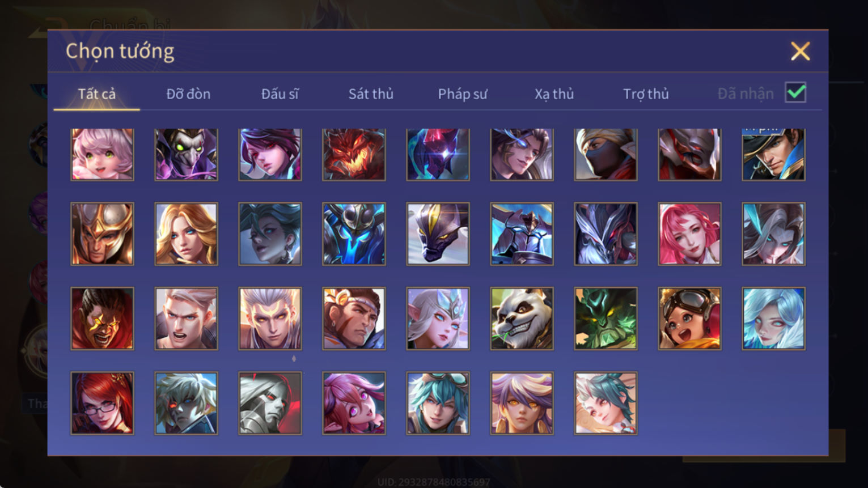868x488 pixels.
Task: Select the pink-haired girl hero portrait
Action: [102, 154]
